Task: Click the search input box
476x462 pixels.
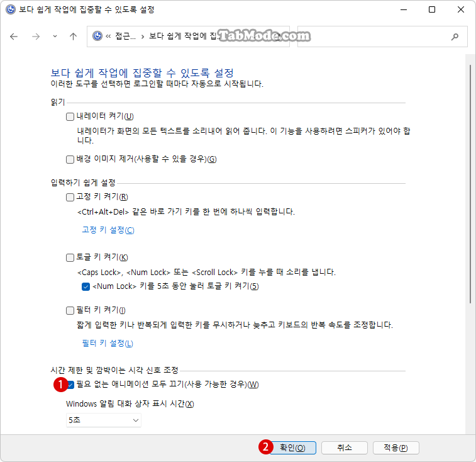Action: point(382,37)
